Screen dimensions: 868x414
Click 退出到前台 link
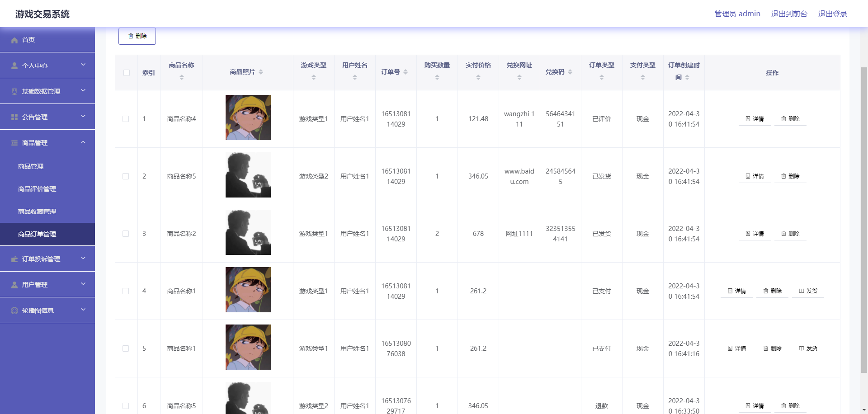coord(789,14)
